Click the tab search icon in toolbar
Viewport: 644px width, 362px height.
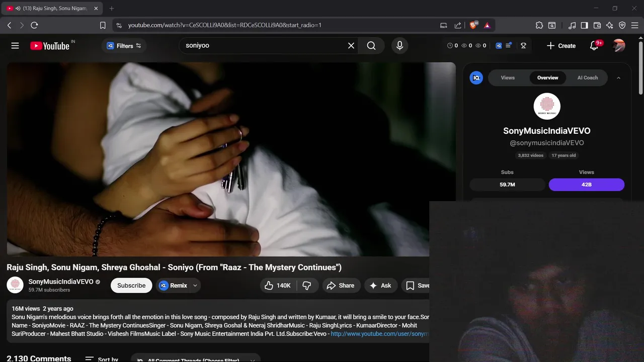pyautogui.click(x=552, y=25)
